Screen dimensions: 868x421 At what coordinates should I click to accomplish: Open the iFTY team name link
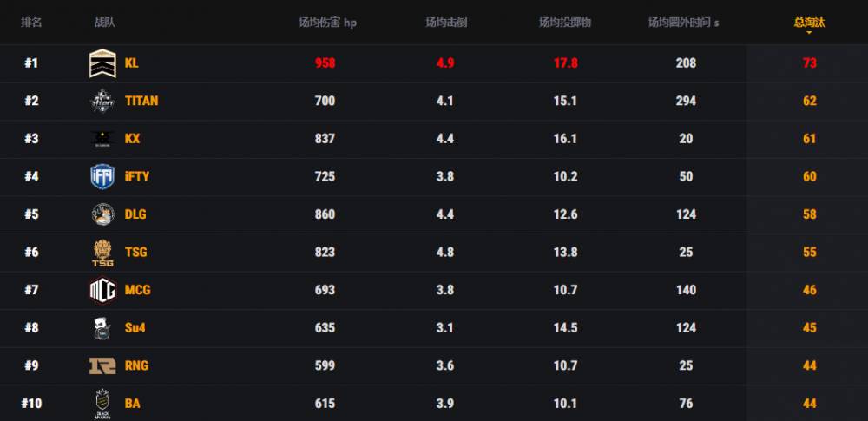coord(137,176)
